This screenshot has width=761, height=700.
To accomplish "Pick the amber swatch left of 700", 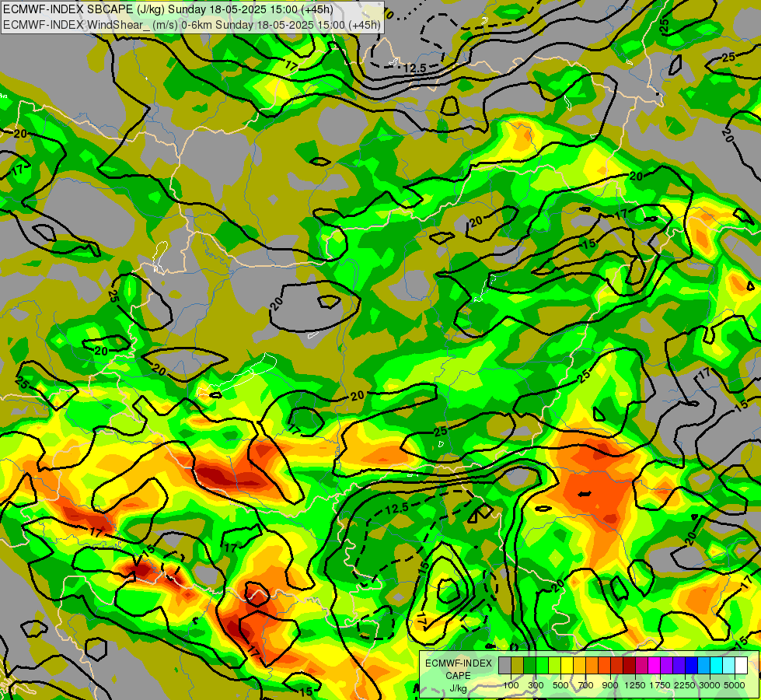I will (579, 666).
